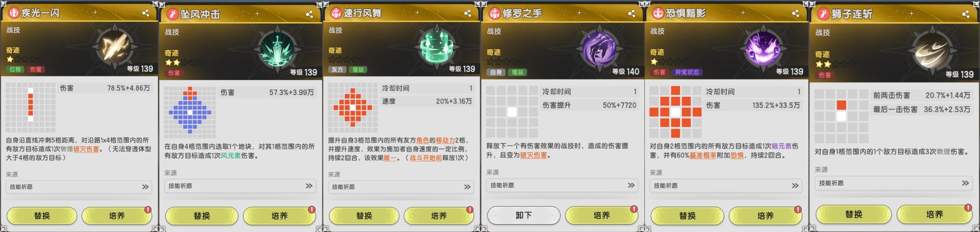The width and height of the screenshot is (980, 232).
Task: Open the 破灭伤害 link in 修罗之手 description
Action: (x=533, y=155)
